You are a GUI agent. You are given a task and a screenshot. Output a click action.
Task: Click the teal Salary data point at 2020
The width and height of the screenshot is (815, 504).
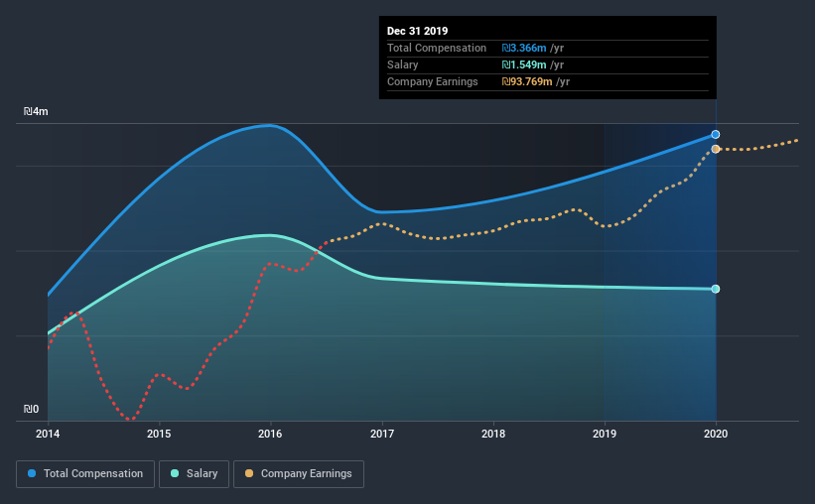click(715, 289)
